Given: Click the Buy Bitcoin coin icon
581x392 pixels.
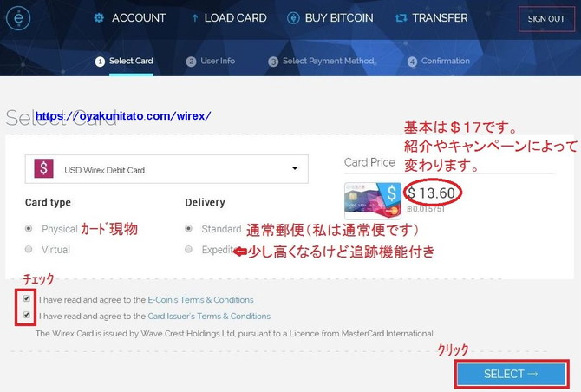Looking at the screenshot, I should click(293, 18).
